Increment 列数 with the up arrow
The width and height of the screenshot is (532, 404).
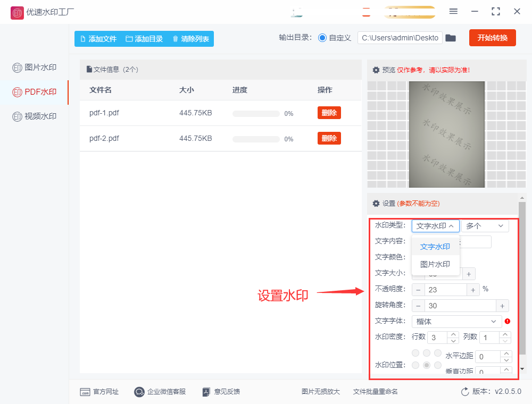[505, 334]
